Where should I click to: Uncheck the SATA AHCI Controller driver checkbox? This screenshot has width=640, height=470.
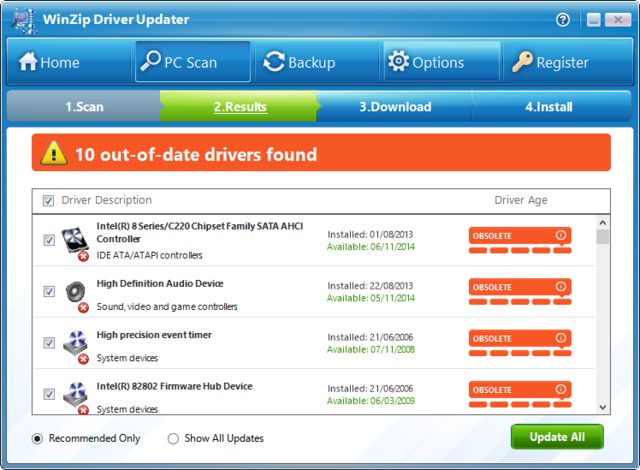pos(49,240)
